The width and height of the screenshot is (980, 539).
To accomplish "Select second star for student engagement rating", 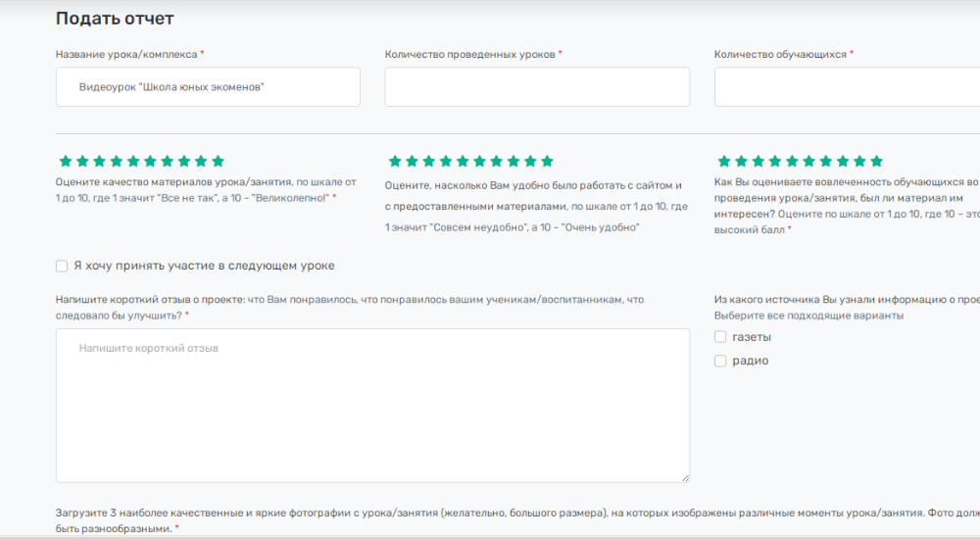I will (741, 161).
